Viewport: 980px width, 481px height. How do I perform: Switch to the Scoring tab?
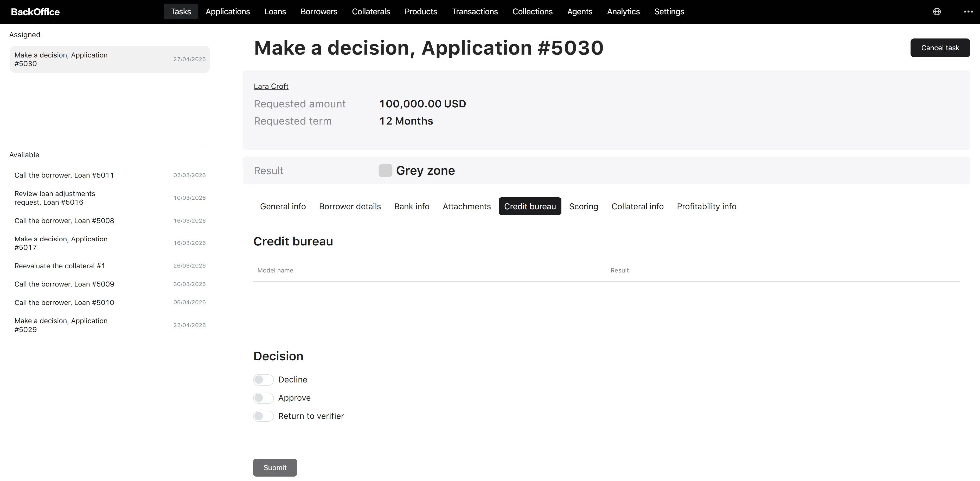click(584, 206)
